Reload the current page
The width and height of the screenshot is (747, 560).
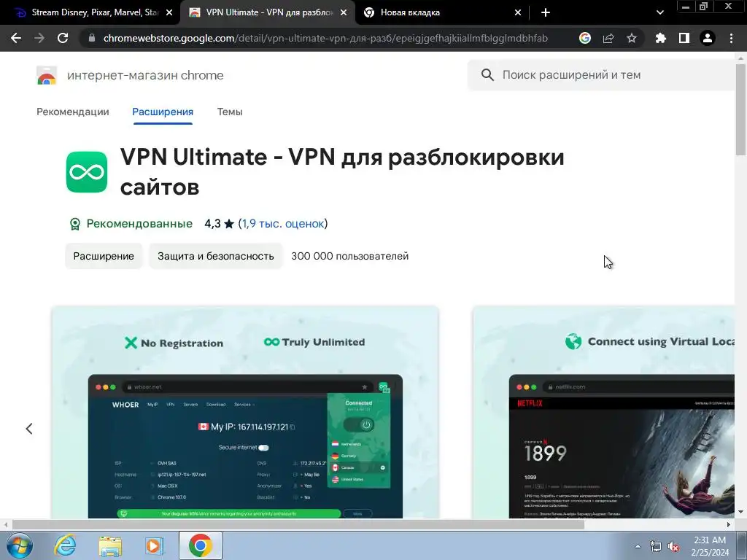pyautogui.click(x=63, y=38)
